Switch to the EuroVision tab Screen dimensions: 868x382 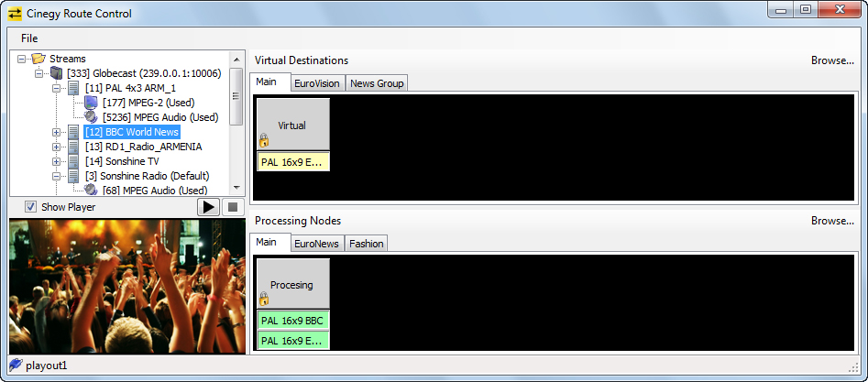(x=316, y=83)
